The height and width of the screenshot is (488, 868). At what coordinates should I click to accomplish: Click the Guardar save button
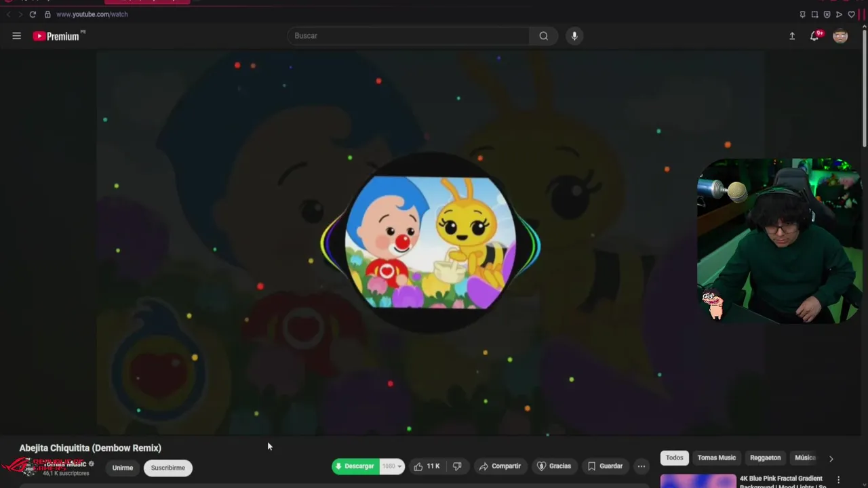point(605,466)
